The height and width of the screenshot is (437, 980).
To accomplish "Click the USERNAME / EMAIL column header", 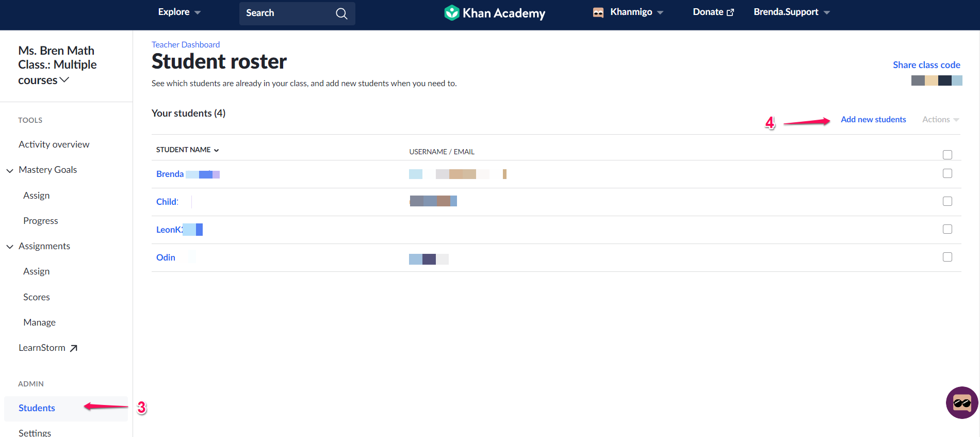I will (442, 152).
